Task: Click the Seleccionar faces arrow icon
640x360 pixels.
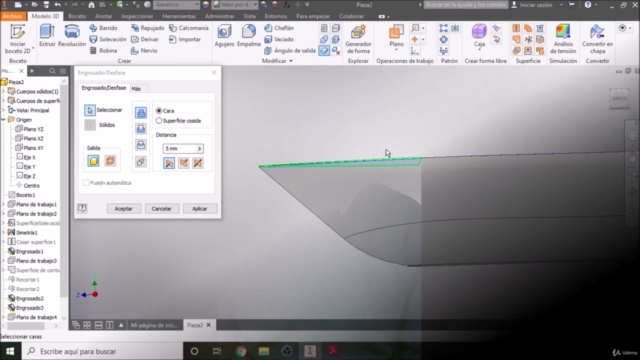Action: pyautogui.click(x=90, y=110)
